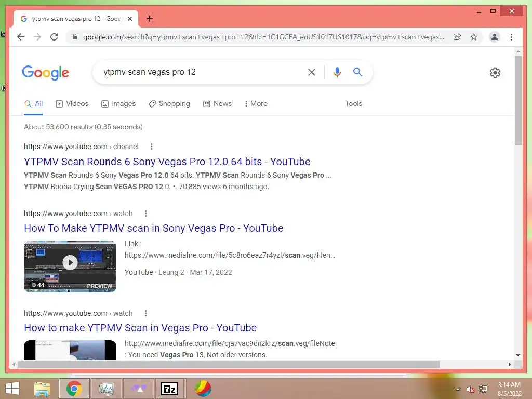Click Chrome icon in the taskbar
Image resolution: width=532 pixels, height=399 pixels.
[x=74, y=389]
